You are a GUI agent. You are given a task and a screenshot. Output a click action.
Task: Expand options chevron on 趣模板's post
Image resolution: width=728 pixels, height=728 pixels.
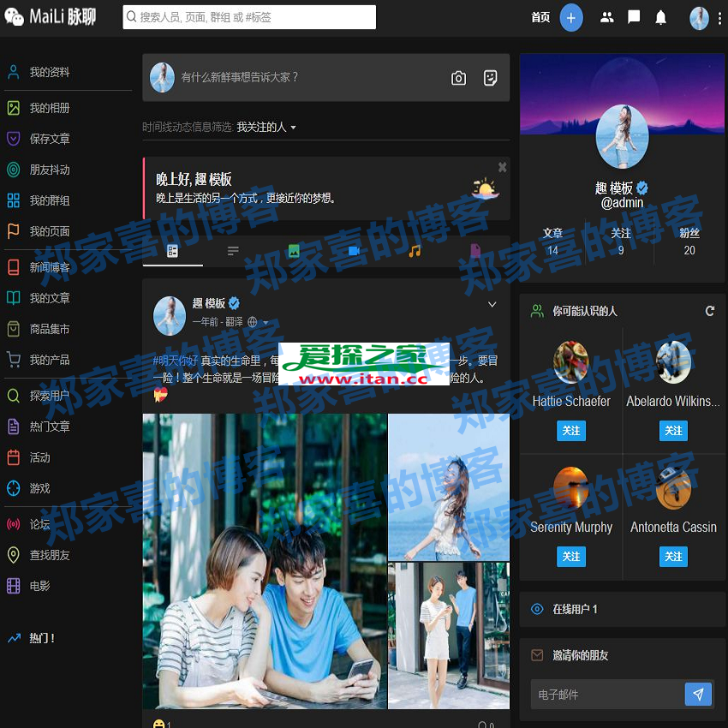[x=492, y=303]
